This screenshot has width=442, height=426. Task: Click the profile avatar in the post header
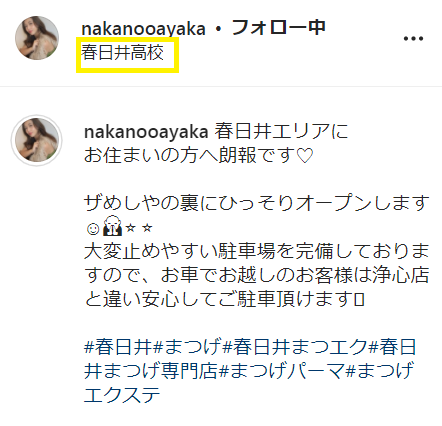click(x=37, y=38)
